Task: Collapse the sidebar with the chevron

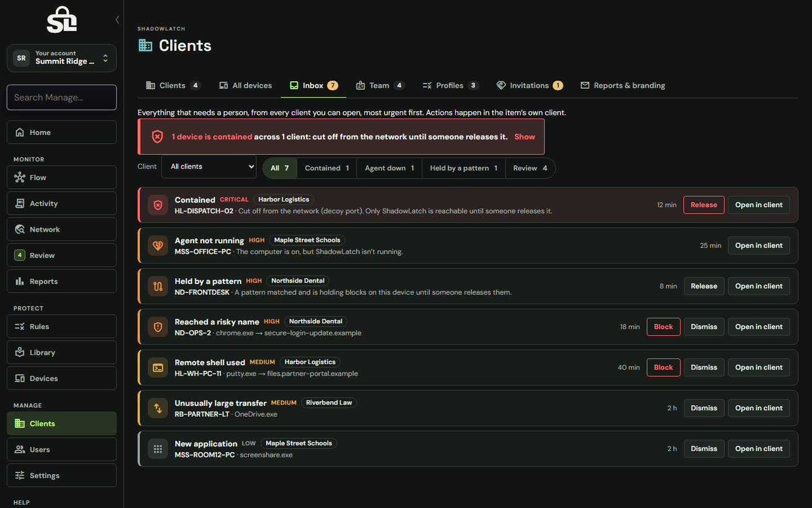Action: point(117,20)
